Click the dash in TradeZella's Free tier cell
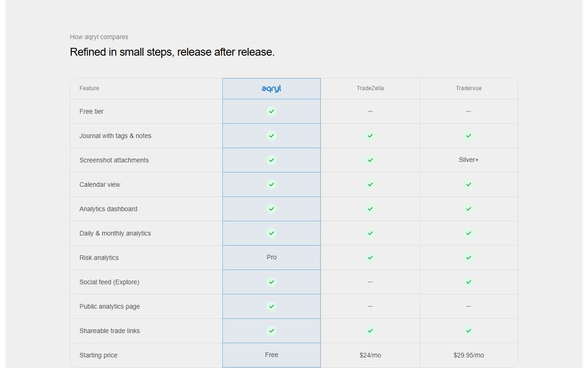This screenshot has width=588, height=368. point(370,111)
